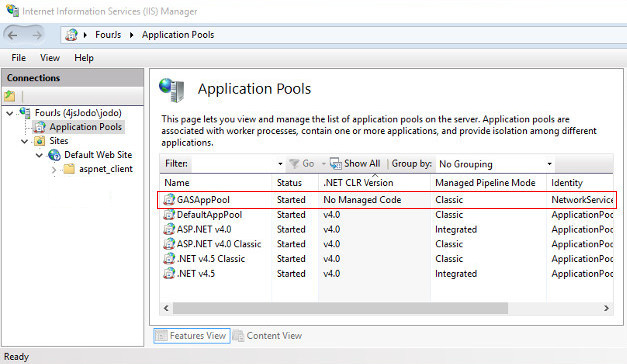
Task: Open the View menu
Action: point(50,58)
